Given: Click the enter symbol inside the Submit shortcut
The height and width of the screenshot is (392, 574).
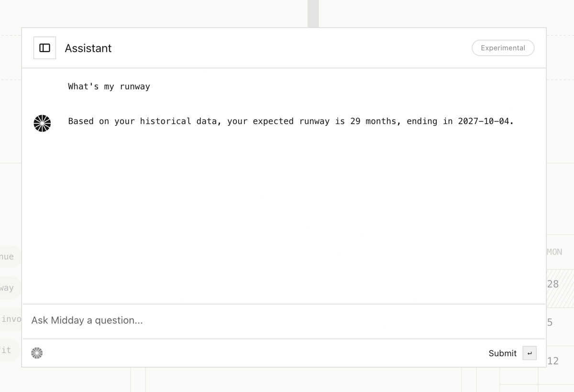Looking at the screenshot, I should point(530,353).
